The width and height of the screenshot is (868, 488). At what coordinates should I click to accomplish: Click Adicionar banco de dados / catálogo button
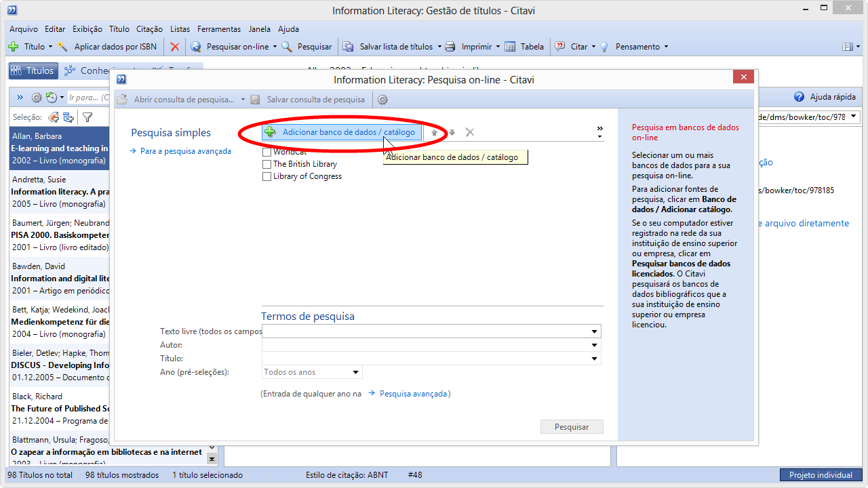pos(342,132)
